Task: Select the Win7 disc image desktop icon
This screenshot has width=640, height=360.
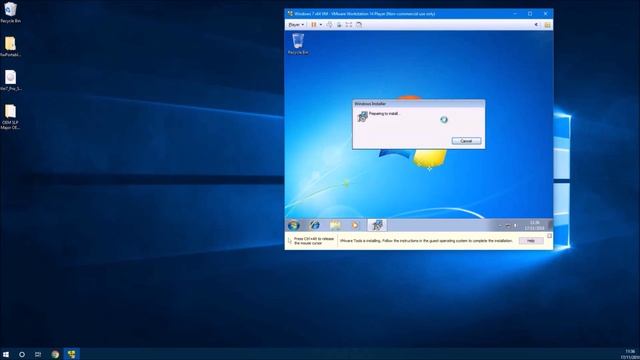Action: tap(11, 80)
